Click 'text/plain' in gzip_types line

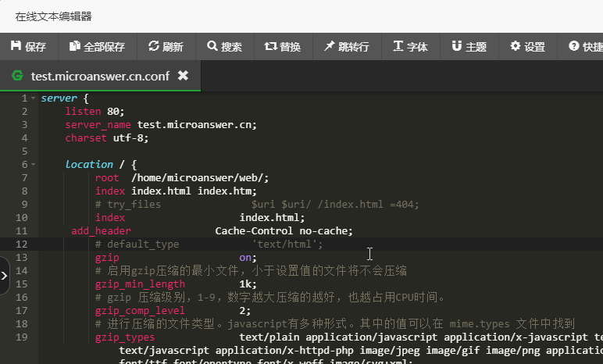(269, 337)
